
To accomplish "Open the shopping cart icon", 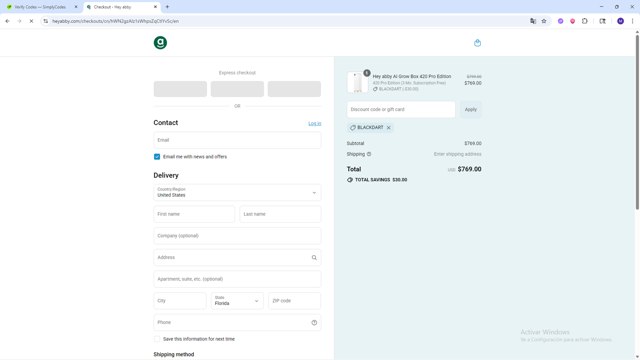I will pyautogui.click(x=477, y=43).
